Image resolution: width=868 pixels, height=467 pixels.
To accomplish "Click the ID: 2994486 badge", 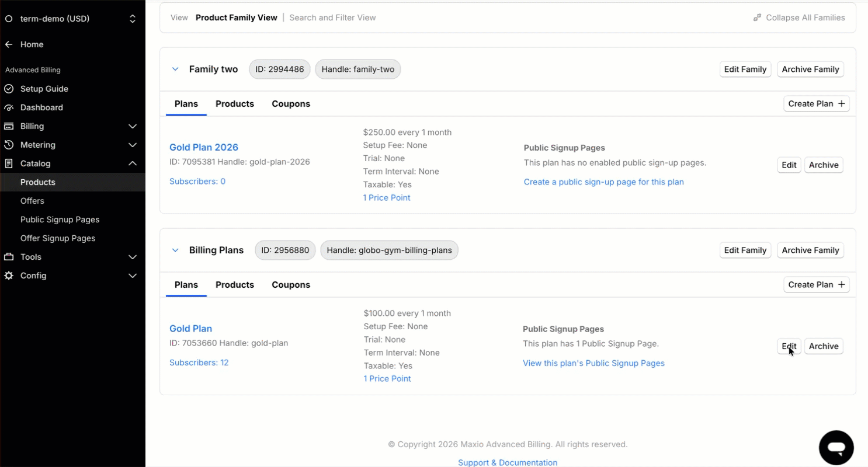I will (280, 69).
